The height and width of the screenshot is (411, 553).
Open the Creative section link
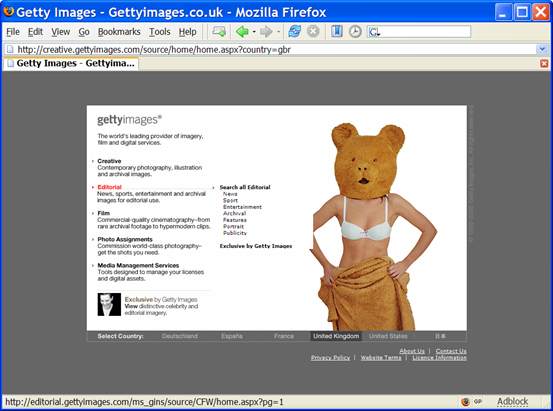pos(109,161)
